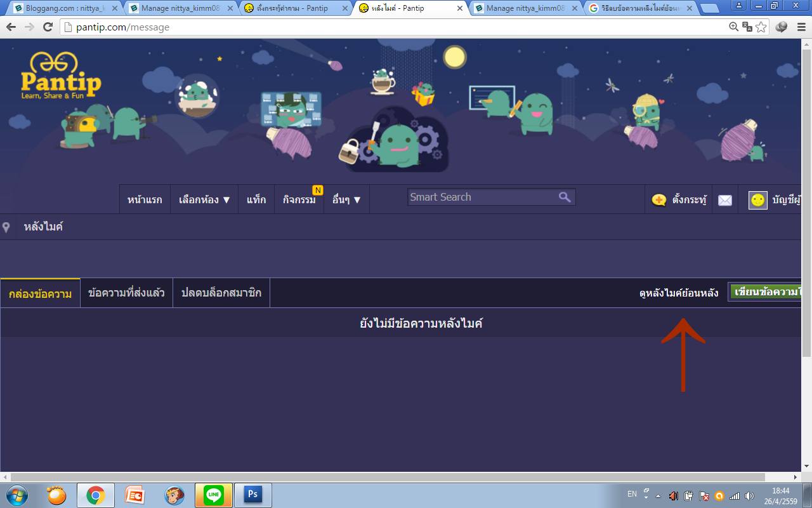This screenshot has height=508, width=812.
Task: Close the หลังไมค์ - Pantip browser tab
Action: click(x=459, y=8)
